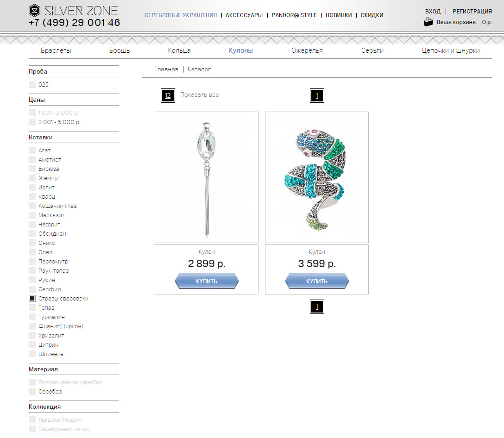This screenshot has width=504, height=438.
Task: Check the Серебро material filter
Action: click(x=32, y=391)
